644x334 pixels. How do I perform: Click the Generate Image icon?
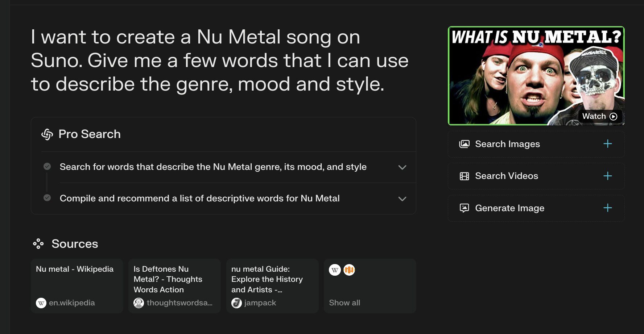click(x=464, y=208)
